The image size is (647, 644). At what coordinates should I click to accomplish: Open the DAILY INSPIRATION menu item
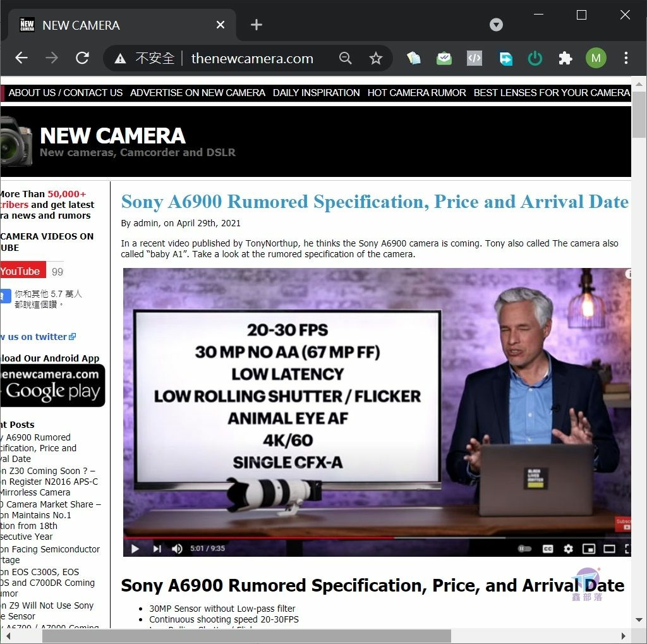pyautogui.click(x=316, y=93)
